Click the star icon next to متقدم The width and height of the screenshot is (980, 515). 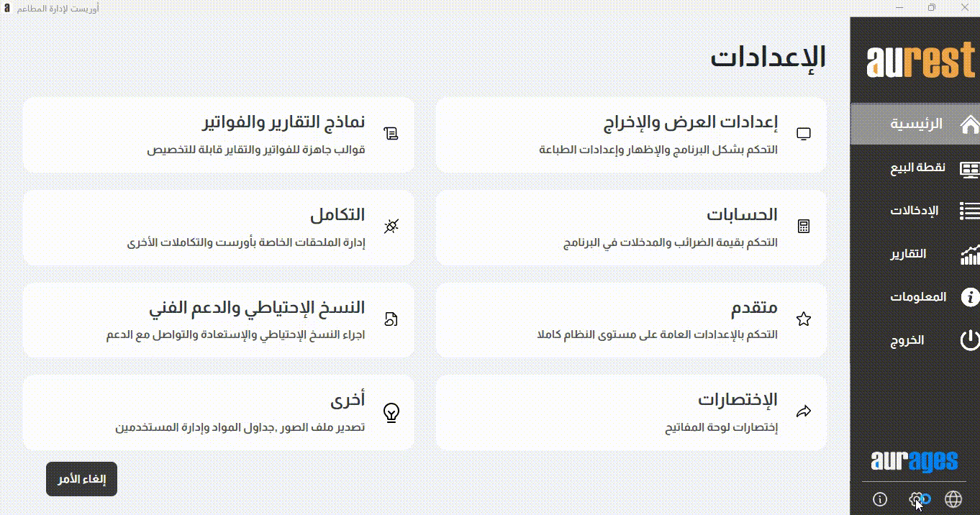coord(804,319)
